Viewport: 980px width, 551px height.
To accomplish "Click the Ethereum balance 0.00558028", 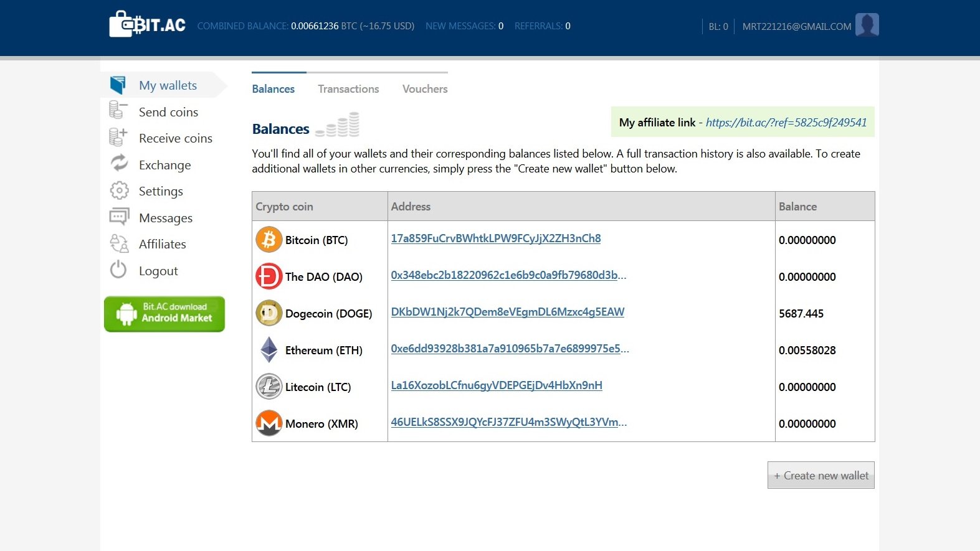I will pos(807,351).
